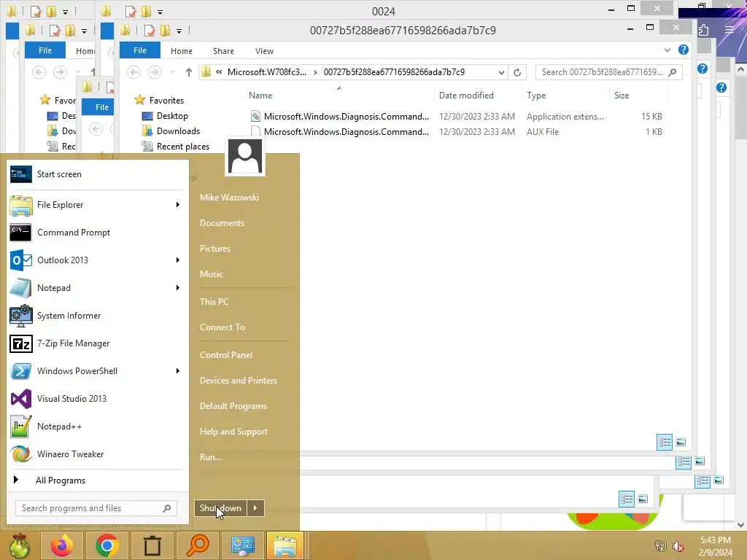Open address bar history dropdown
This screenshot has width=747, height=560.
click(501, 72)
